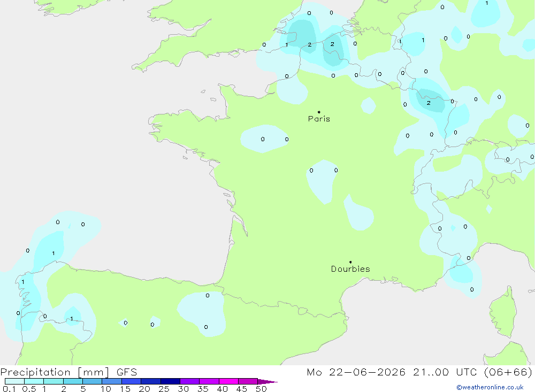Pick the 35–40 mm legend color swatch
This screenshot has width=535, height=392.
(x=209, y=381)
